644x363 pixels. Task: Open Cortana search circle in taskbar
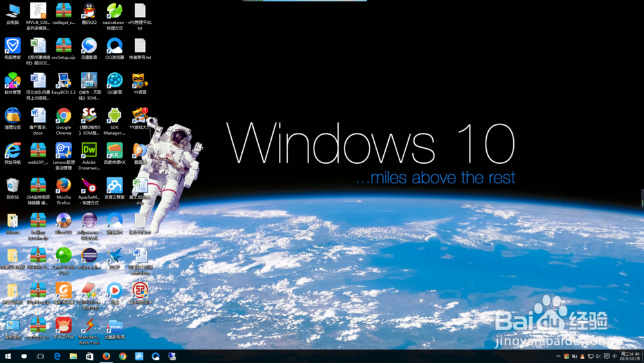pos(24,357)
